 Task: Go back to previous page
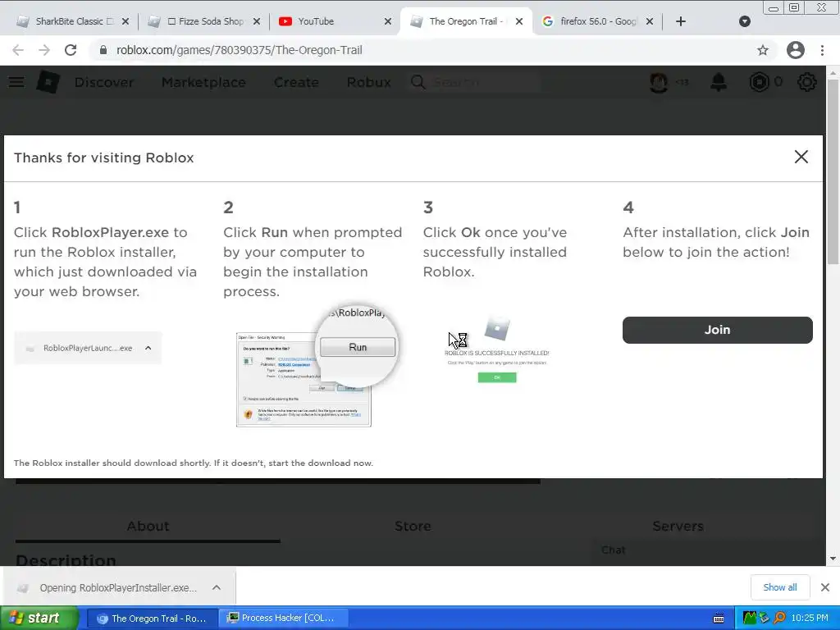pyautogui.click(x=18, y=50)
